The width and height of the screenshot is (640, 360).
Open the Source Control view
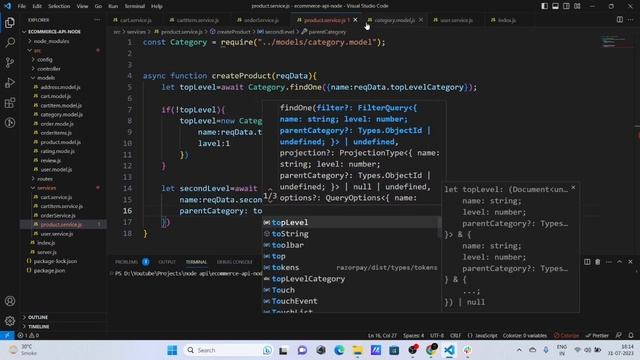coord(10,62)
